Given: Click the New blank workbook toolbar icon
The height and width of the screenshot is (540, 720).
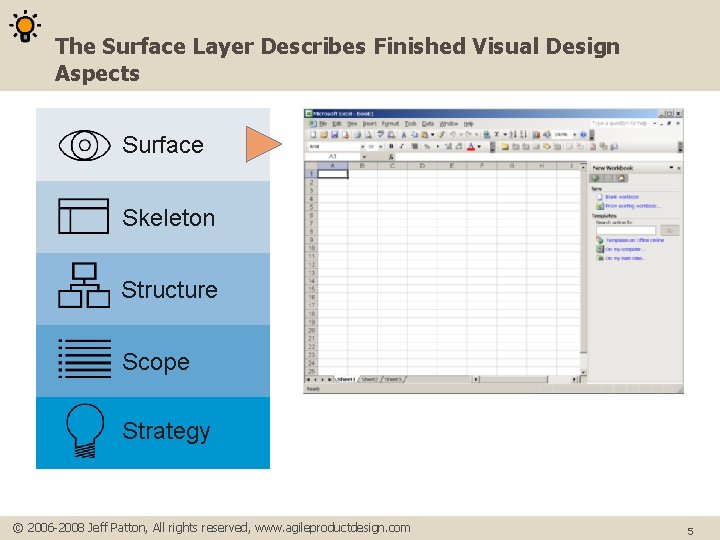Looking at the screenshot, I should pos(313,135).
